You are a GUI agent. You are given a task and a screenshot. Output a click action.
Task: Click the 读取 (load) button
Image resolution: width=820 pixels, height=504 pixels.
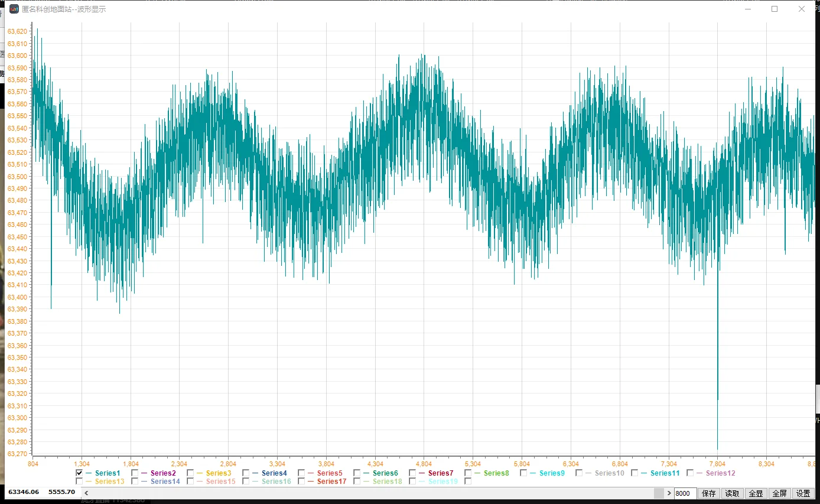pos(732,493)
